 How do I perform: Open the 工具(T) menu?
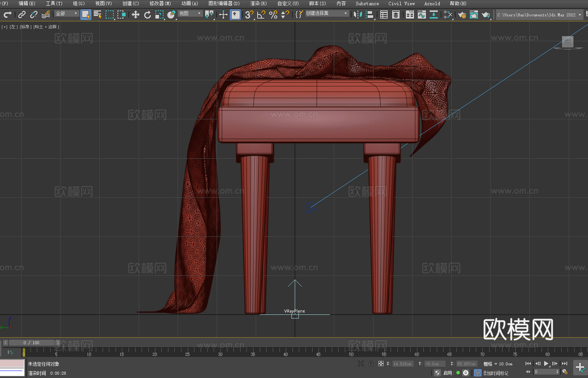pyautogui.click(x=54, y=3)
